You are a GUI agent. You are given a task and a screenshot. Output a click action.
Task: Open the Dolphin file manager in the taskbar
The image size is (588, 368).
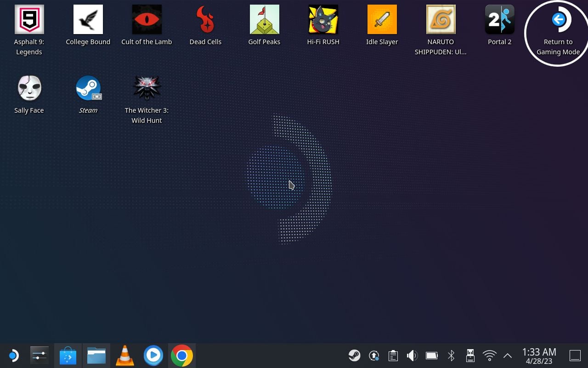pos(96,356)
